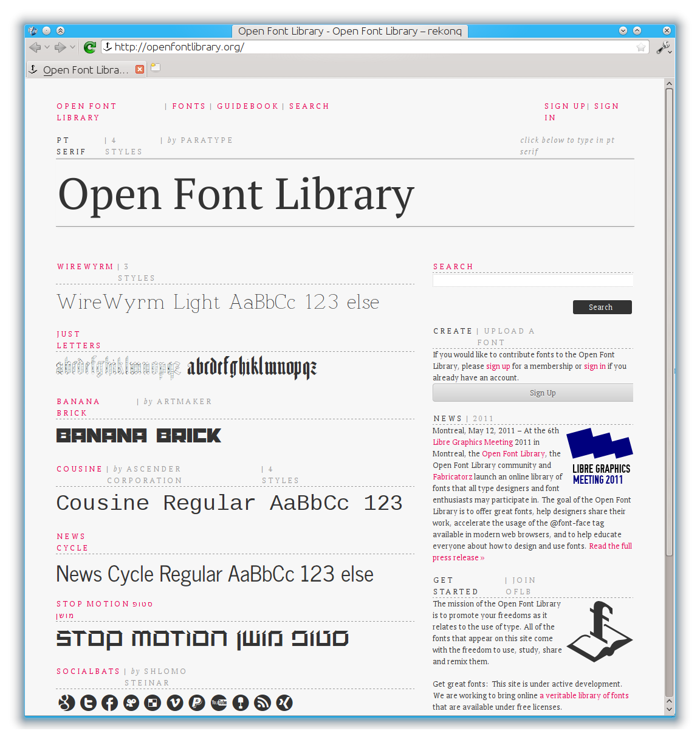Follow the Fabricatorz link in the news
Viewport: 700px width, 742px height.
(x=453, y=477)
